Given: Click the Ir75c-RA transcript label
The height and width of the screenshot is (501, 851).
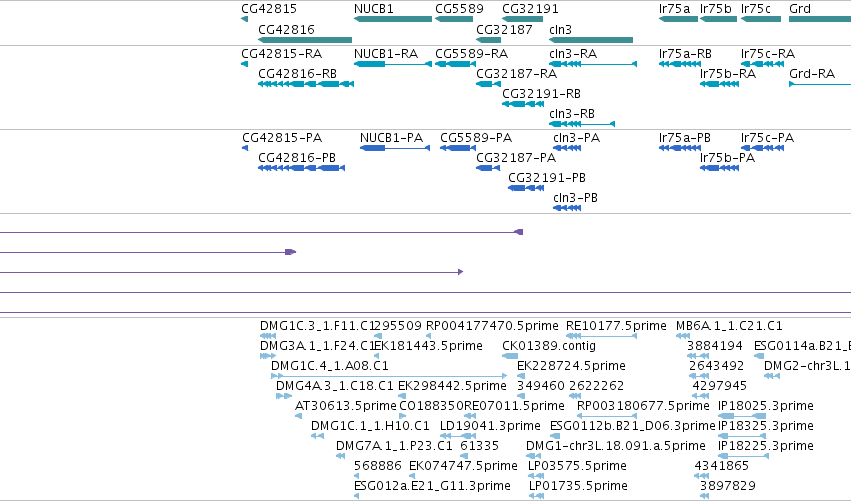Looking at the screenshot, I should tap(768, 54).
